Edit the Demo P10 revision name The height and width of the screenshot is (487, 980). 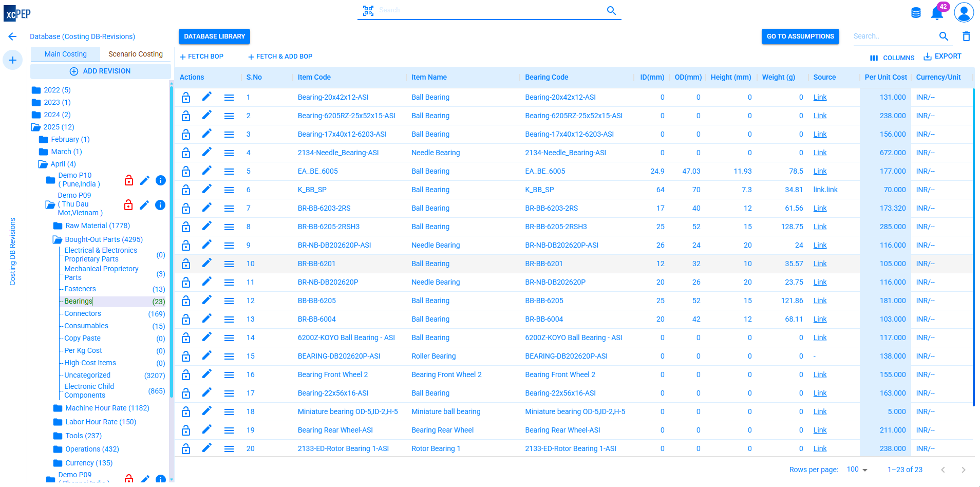144,180
